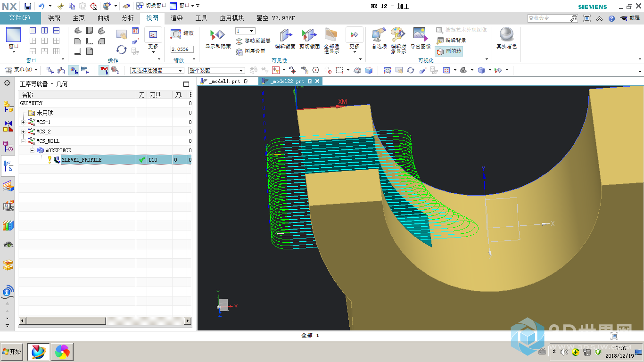The height and width of the screenshot is (362, 644).
Task: Open the 无选择过滤器 selection filter dropdown
Action: click(157, 70)
